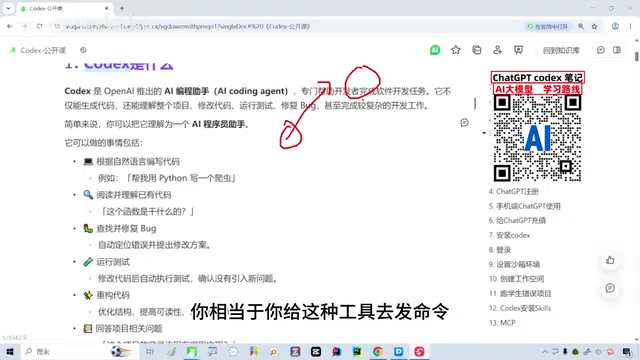Click the page vertical scrollbar thumb
The width and height of the screenshot is (640, 360).
636,56
